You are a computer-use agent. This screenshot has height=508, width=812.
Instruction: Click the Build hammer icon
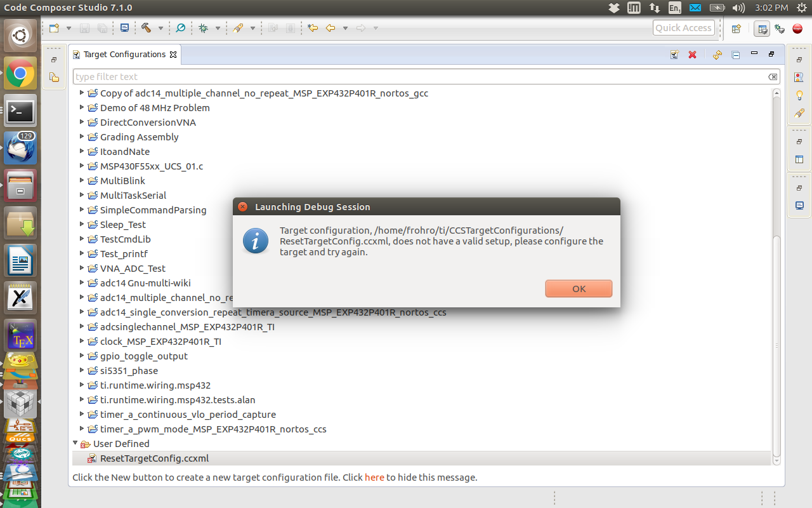(146, 28)
